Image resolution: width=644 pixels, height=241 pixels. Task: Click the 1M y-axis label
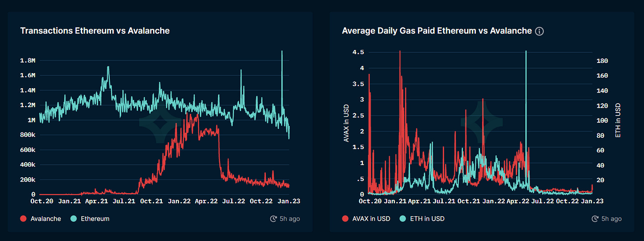pyautogui.click(x=32, y=120)
